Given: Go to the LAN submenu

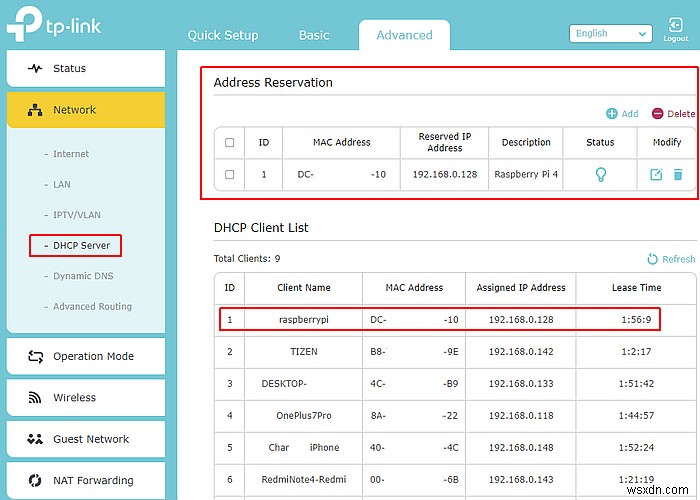Looking at the screenshot, I should click(62, 184).
